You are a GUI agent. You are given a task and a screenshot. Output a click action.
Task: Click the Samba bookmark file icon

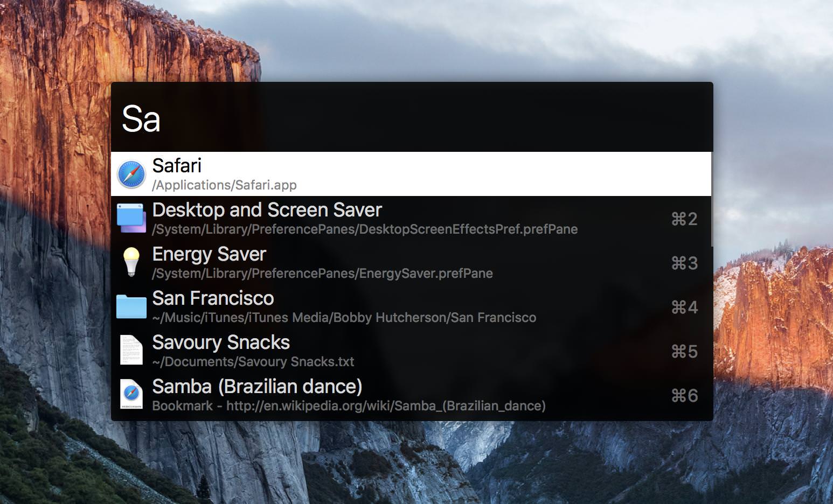click(x=131, y=395)
